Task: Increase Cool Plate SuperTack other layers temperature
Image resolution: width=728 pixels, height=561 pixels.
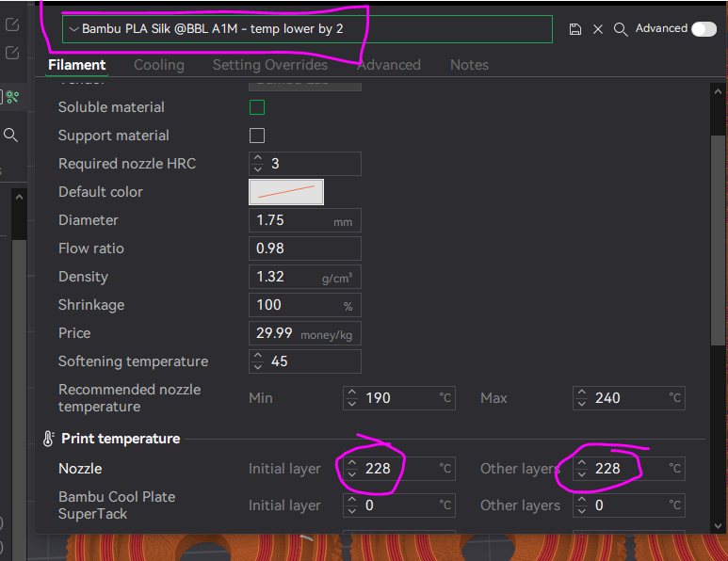Action: (x=582, y=500)
